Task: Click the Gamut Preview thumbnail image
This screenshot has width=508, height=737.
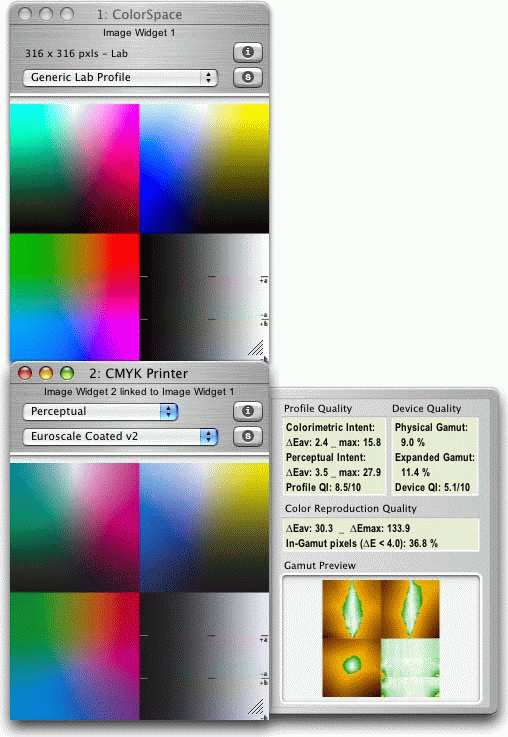Action: click(381, 638)
